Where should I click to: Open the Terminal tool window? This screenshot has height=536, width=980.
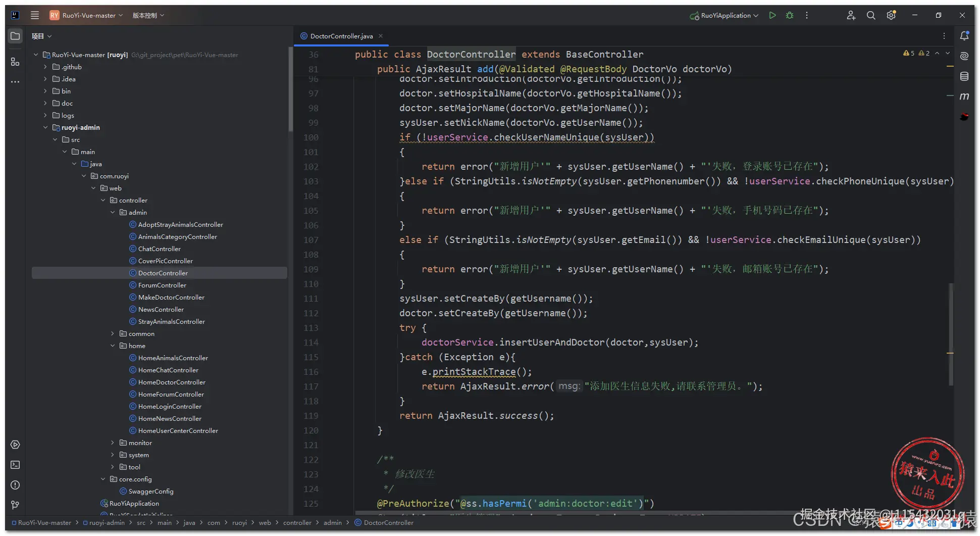(15, 465)
